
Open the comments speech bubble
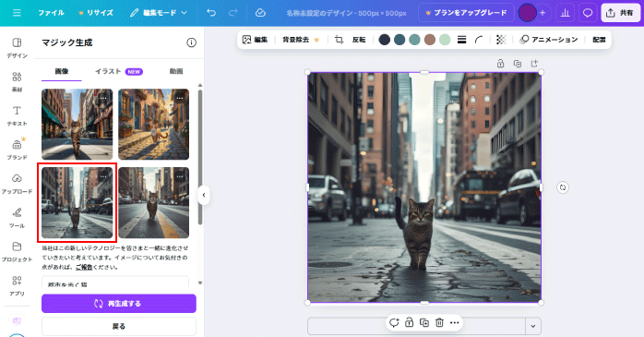pos(588,13)
